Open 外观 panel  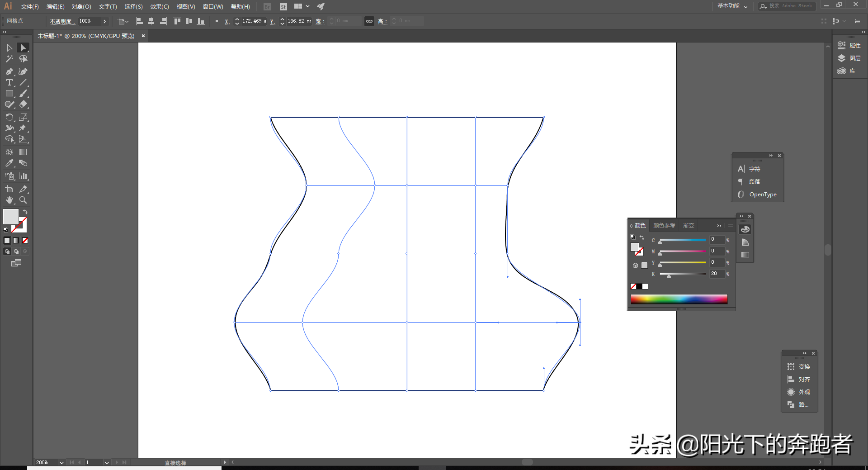click(x=799, y=392)
